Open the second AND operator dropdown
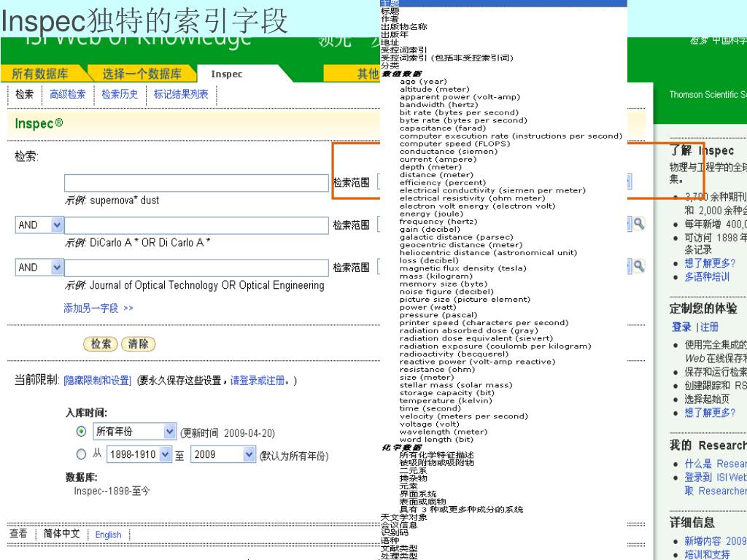The width and height of the screenshot is (747, 560). tap(39, 267)
